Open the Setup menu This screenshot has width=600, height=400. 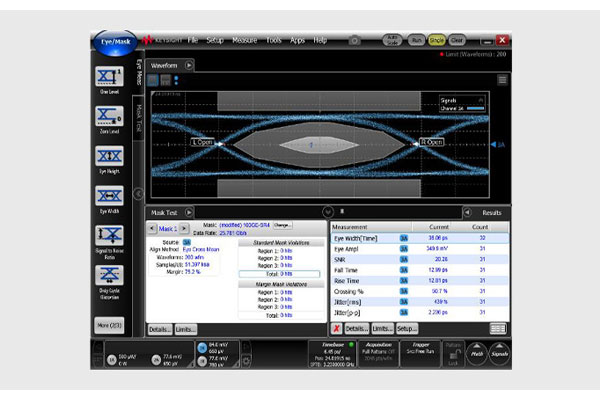click(215, 40)
